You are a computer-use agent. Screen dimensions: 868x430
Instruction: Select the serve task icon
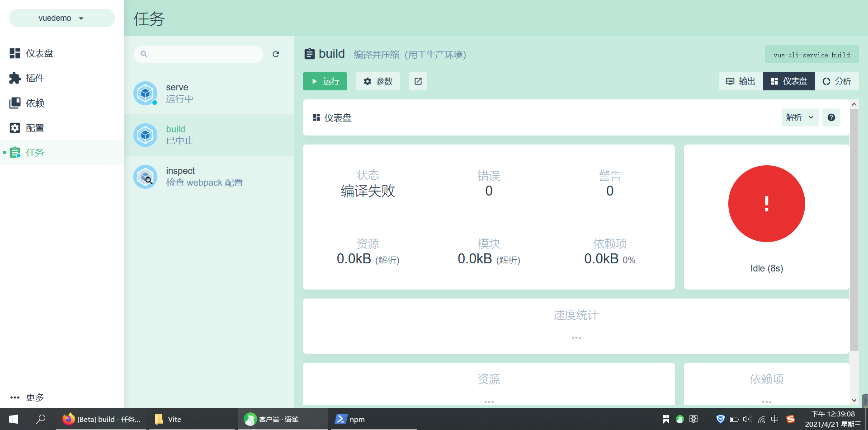[x=145, y=93]
